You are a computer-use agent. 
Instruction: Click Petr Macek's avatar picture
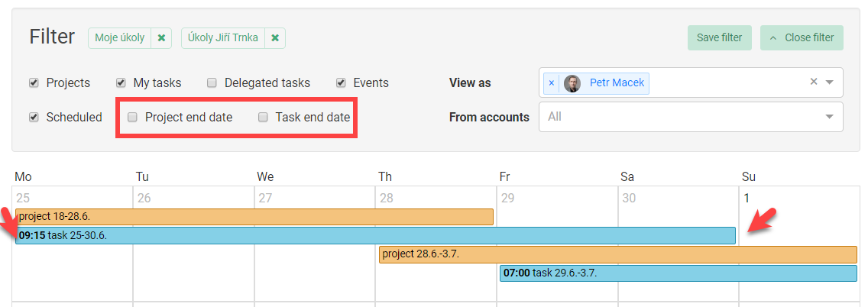click(572, 83)
